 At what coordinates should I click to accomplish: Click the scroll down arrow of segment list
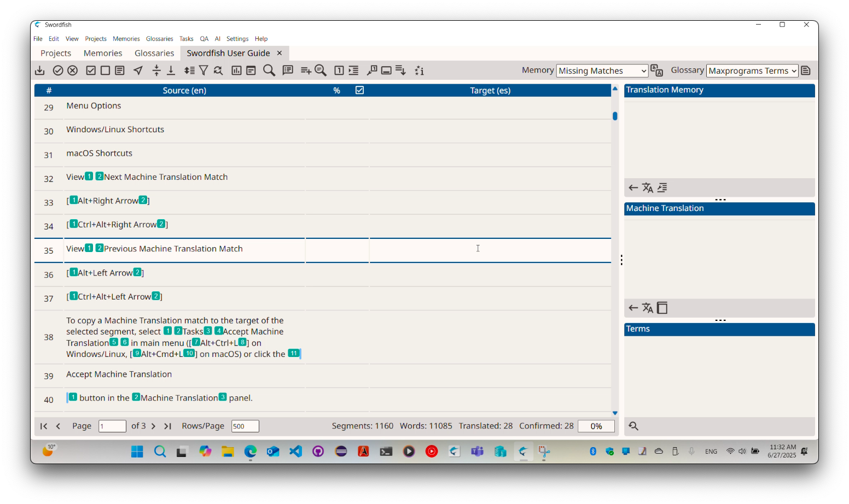click(615, 413)
